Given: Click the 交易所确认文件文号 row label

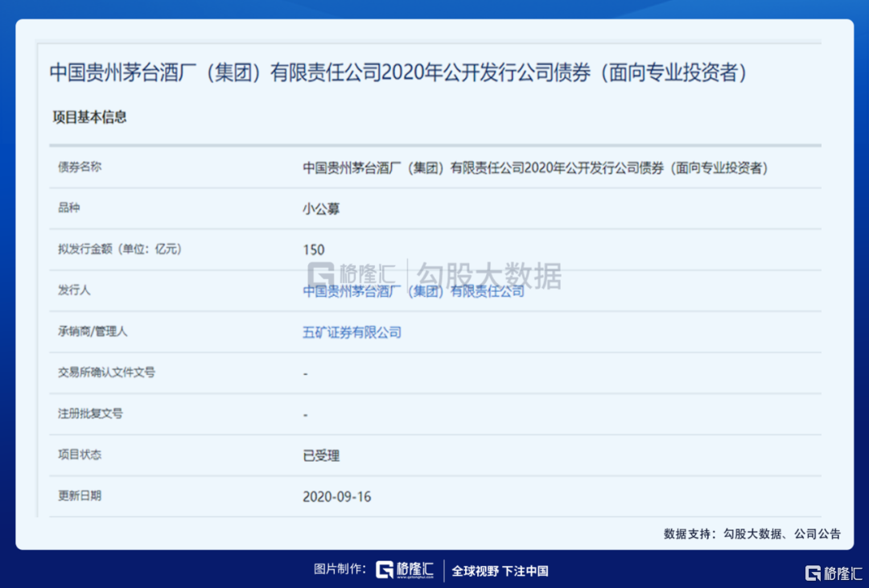Looking at the screenshot, I should pos(106,372).
